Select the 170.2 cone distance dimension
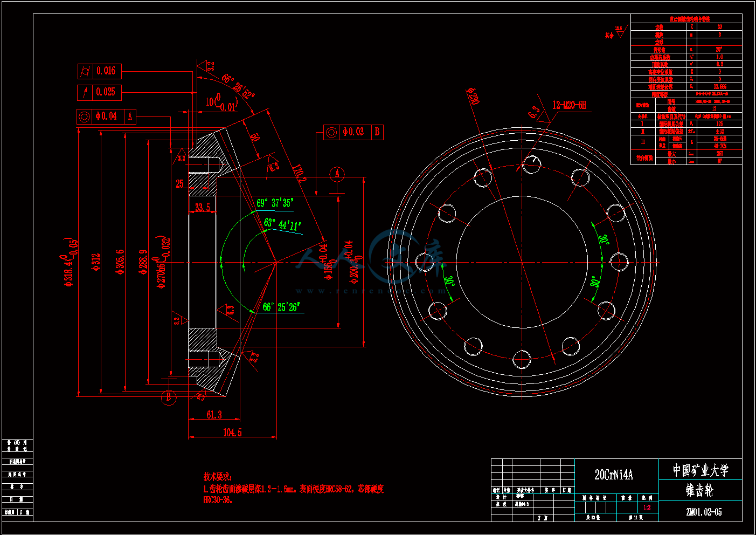 click(x=299, y=173)
